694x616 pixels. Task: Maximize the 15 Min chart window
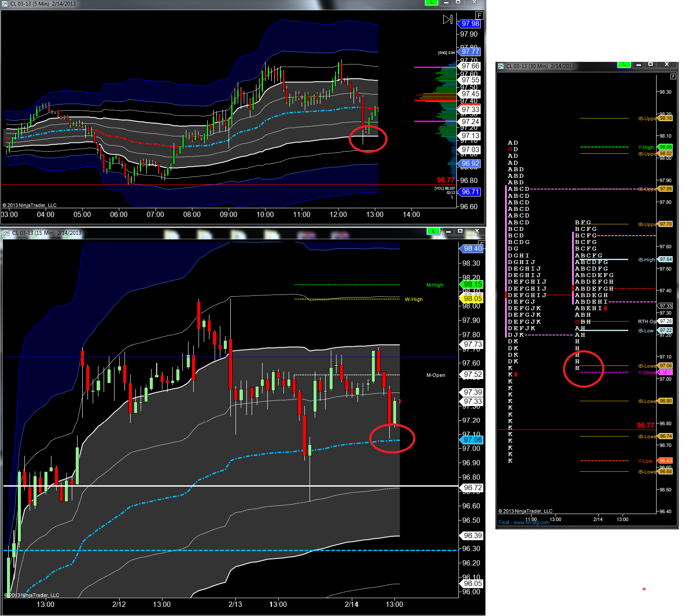coord(460,231)
